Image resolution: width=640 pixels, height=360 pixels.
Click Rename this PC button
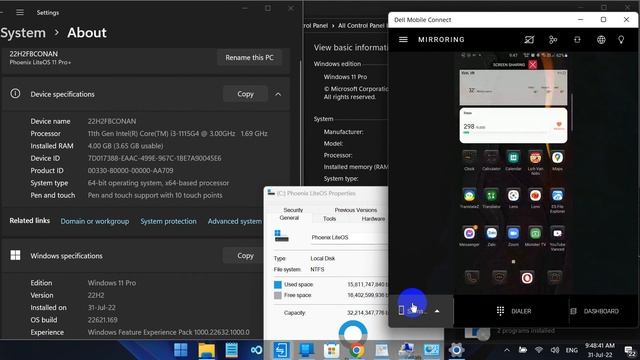[x=249, y=58]
